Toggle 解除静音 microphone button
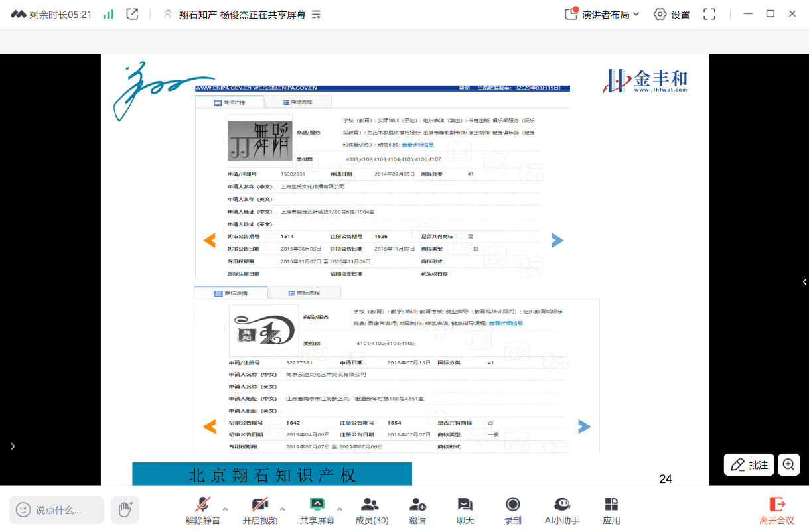This screenshot has height=532, width=809. tap(202, 510)
